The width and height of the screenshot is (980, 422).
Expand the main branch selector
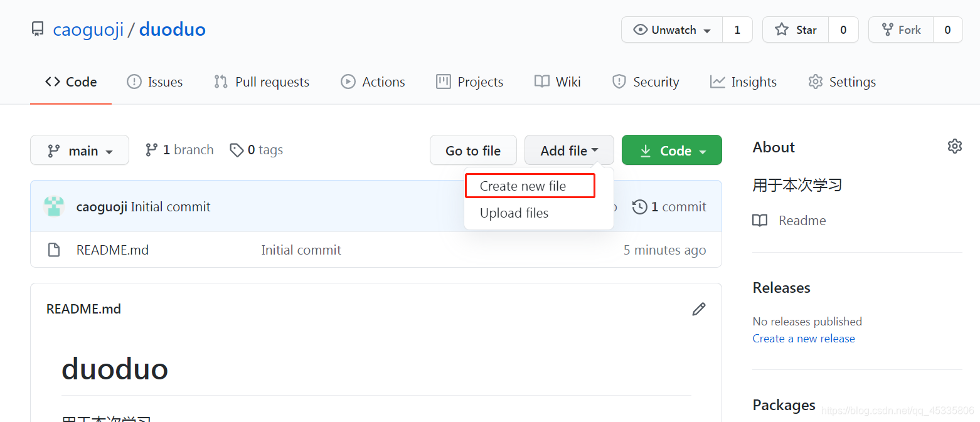pyautogui.click(x=80, y=150)
